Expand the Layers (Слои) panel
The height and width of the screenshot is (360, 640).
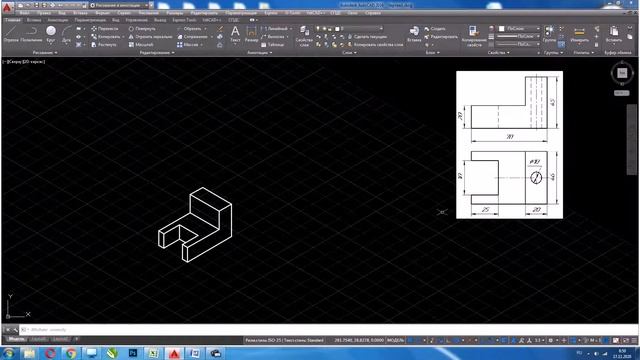click(x=349, y=53)
